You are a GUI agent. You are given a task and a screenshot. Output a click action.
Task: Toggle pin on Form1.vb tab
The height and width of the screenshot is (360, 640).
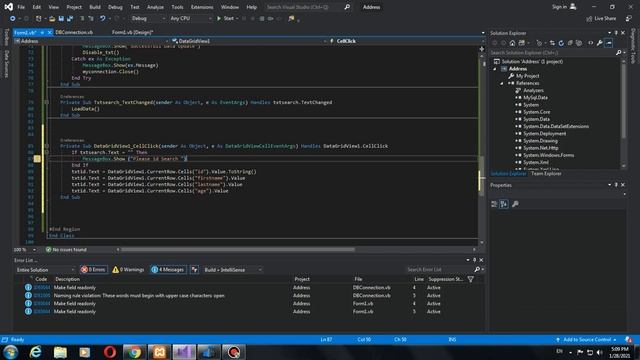point(42,32)
